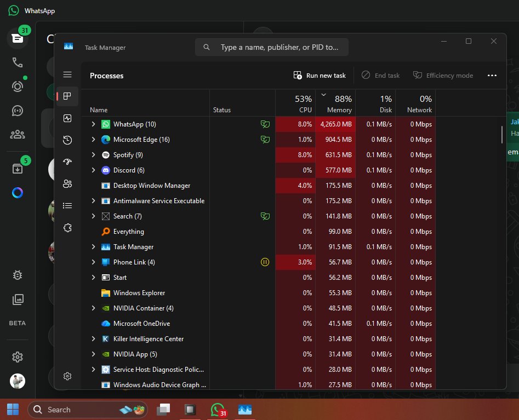Click End task button
519x420 pixels.
tap(381, 76)
